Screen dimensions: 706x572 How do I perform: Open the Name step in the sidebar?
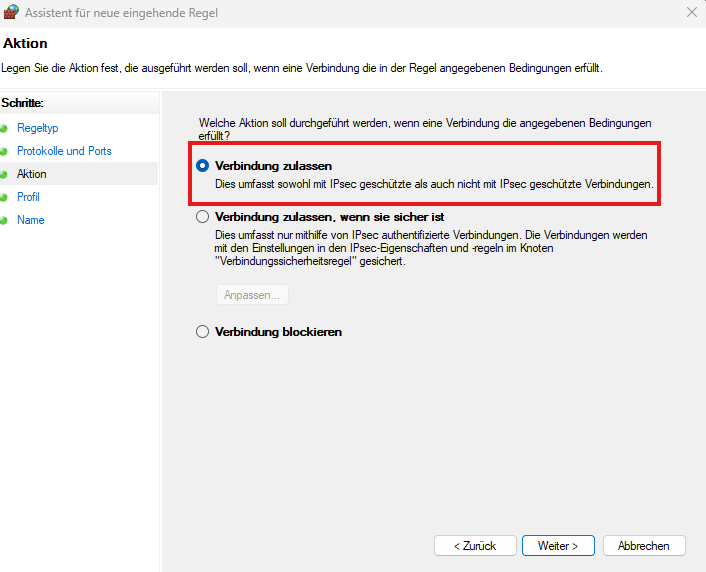[31, 220]
